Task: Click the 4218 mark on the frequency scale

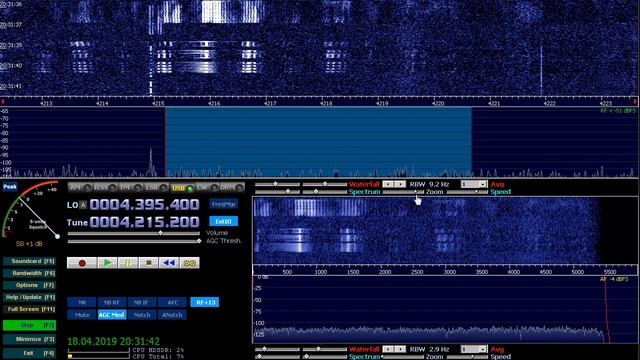Action: (326, 103)
